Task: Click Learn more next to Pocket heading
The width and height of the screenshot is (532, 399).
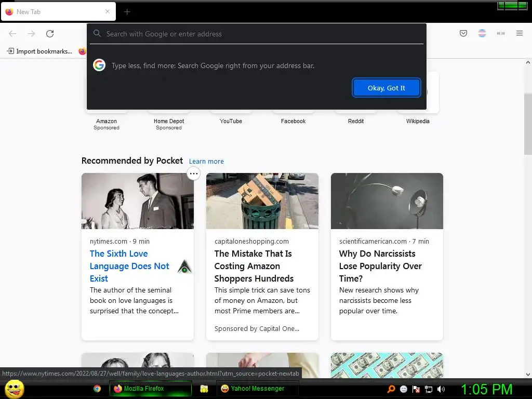Action: click(206, 161)
